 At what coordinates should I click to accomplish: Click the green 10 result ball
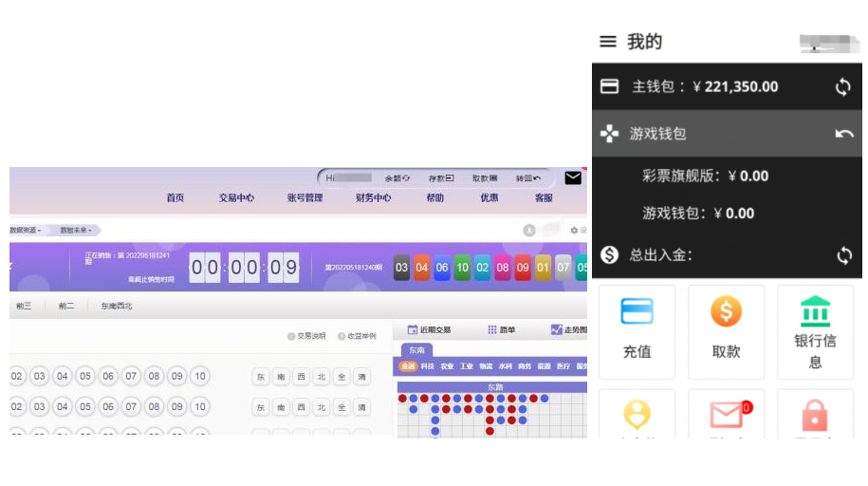(x=462, y=268)
